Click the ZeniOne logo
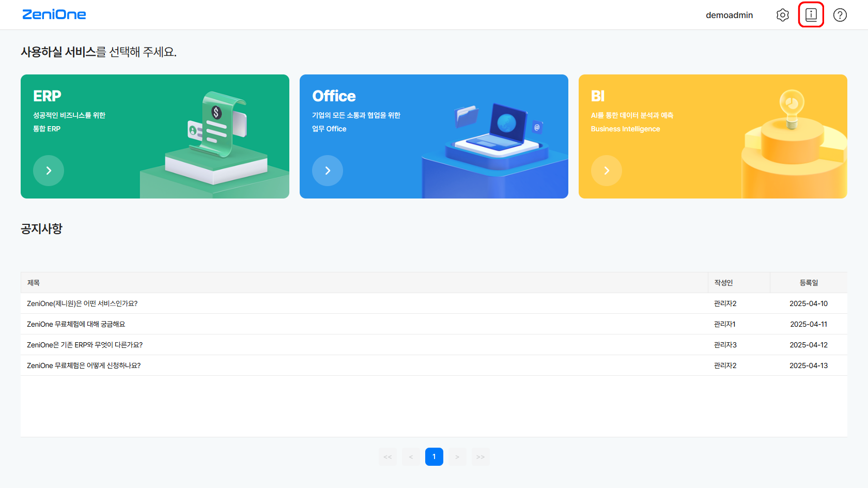This screenshot has width=868, height=488. click(x=54, y=14)
